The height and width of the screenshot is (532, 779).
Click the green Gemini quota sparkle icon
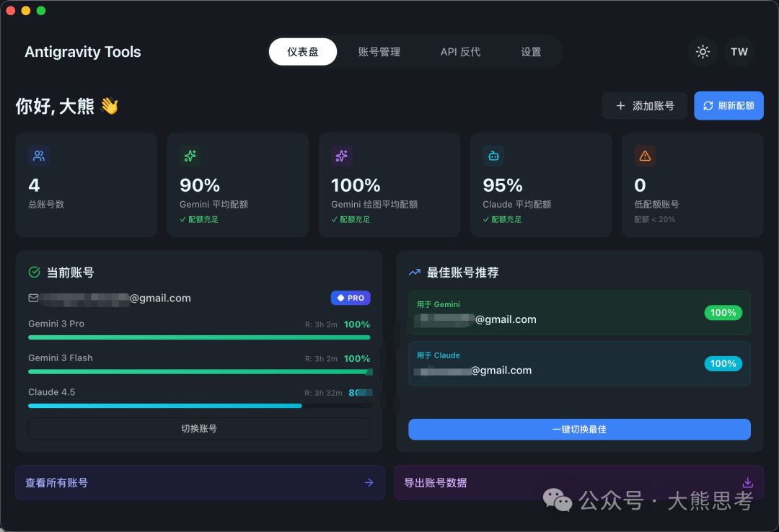point(190,155)
